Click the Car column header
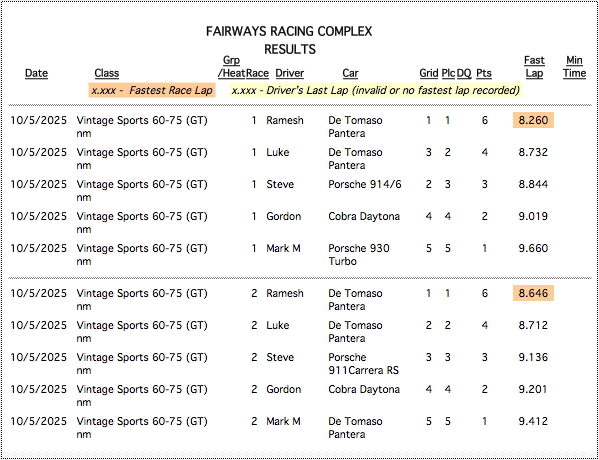 pyautogui.click(x=350, y=73)
